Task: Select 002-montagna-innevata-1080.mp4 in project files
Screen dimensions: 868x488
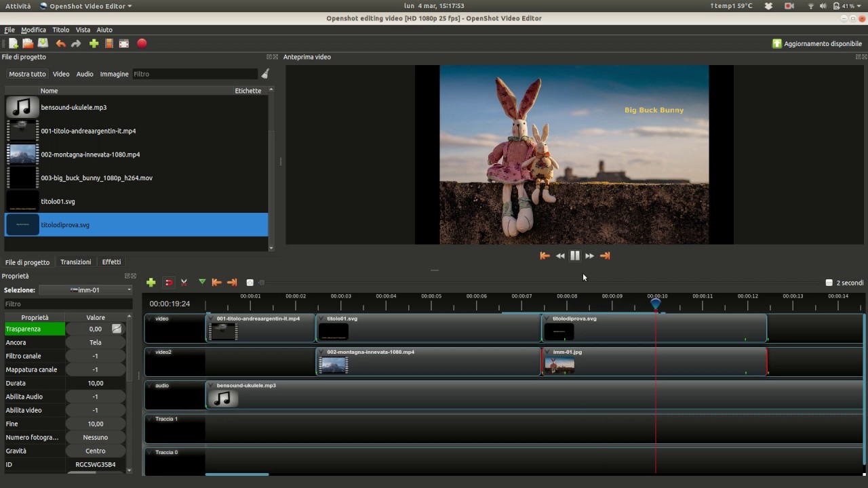Action: [136, 155]
